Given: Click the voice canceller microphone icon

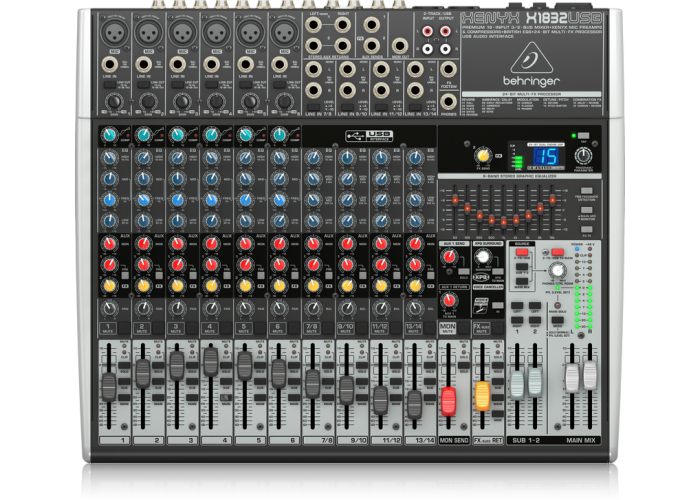Looking at the screenshot, I should coord(481,306).
